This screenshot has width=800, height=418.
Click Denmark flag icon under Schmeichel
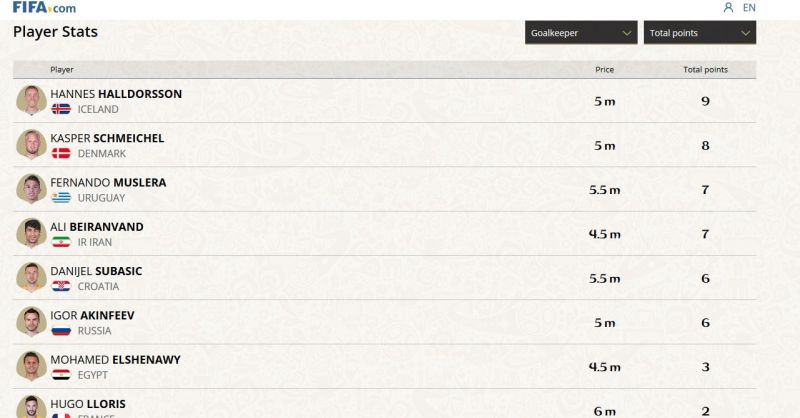[61, 154]
